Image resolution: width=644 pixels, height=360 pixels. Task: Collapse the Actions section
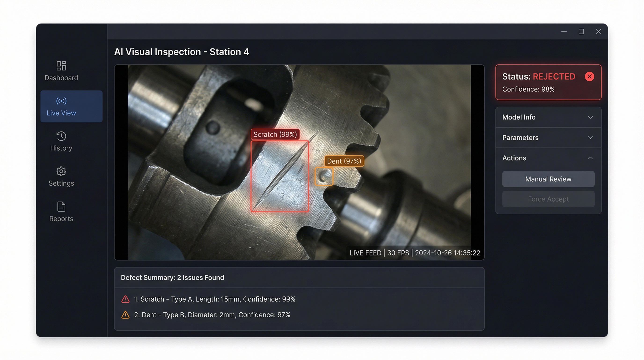click(x=548, y=158)
